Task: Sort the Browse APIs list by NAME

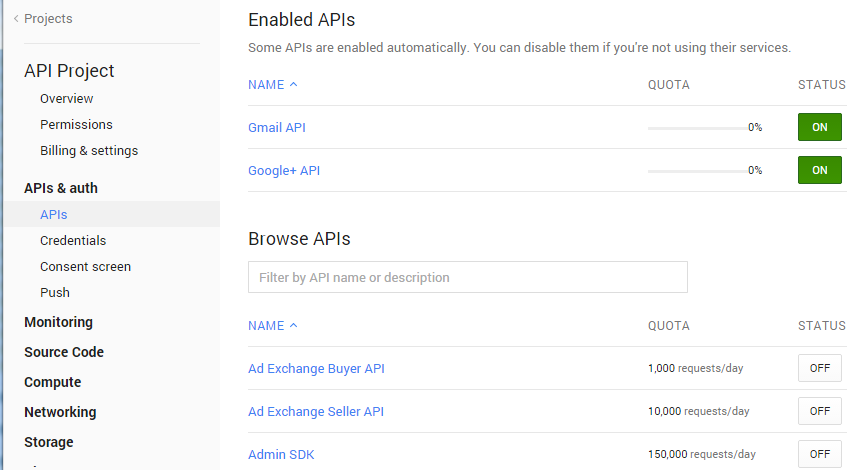Action: pyautogui.click(x=273, y=325)
